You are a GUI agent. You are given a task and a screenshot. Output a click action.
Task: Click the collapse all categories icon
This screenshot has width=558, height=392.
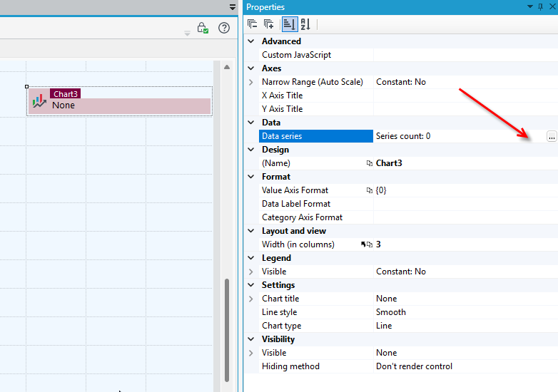(x=252, y=24)
